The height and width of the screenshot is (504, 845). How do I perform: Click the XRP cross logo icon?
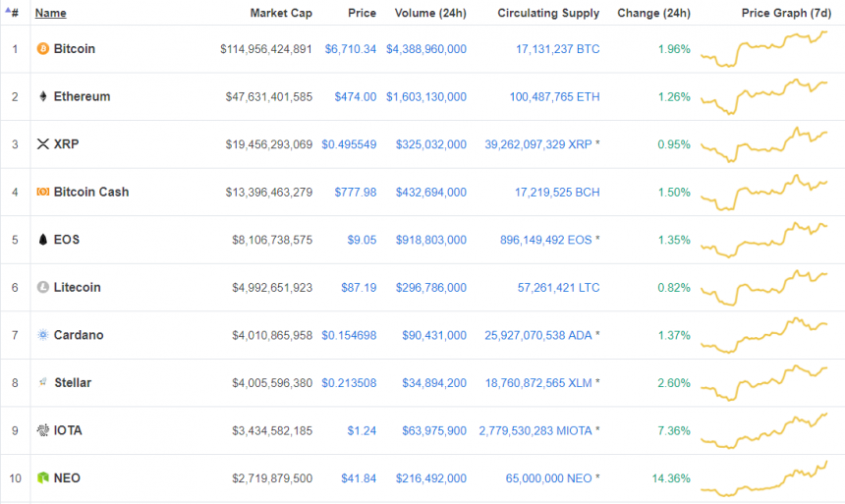pyautogui.click(x=43, y=143)
